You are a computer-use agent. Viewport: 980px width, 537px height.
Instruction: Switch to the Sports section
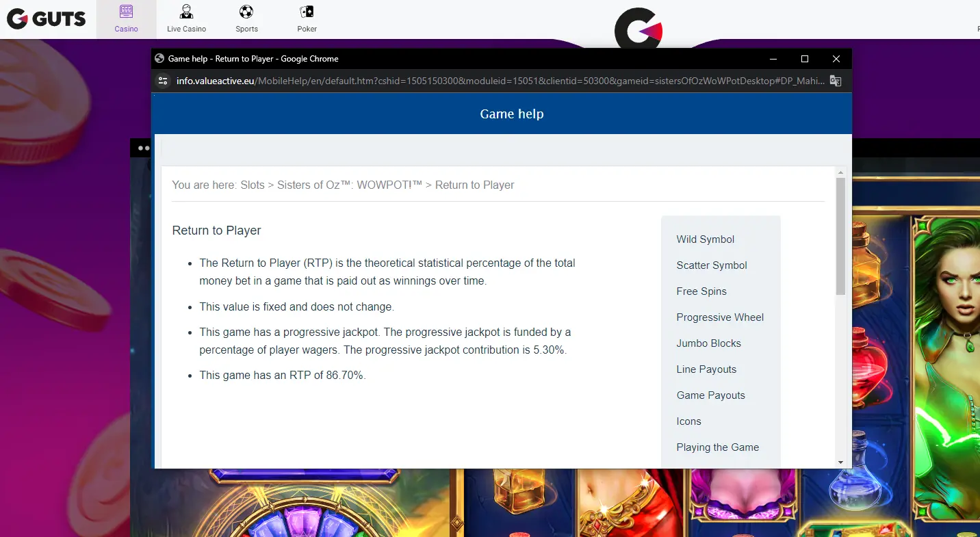[246, 19]
